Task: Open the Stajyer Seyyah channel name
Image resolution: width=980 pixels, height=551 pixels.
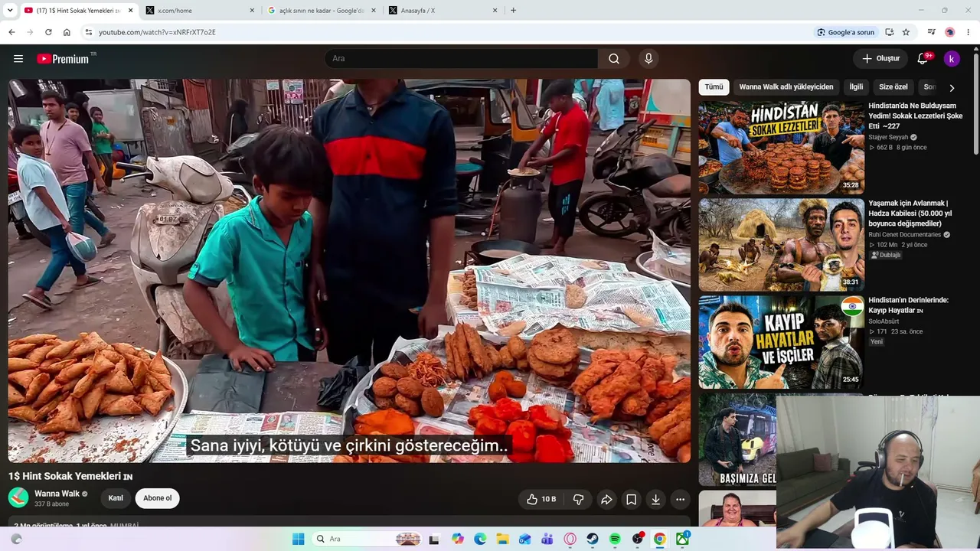Action: pos(888,138)
